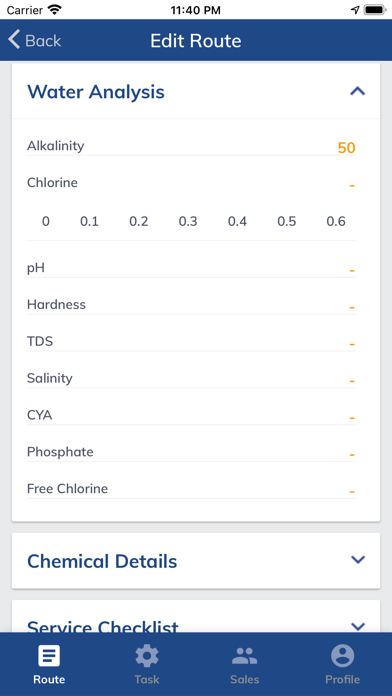Expand the Service Checklist section
This screenshot has width=392, height=696.
coord(358,626)
